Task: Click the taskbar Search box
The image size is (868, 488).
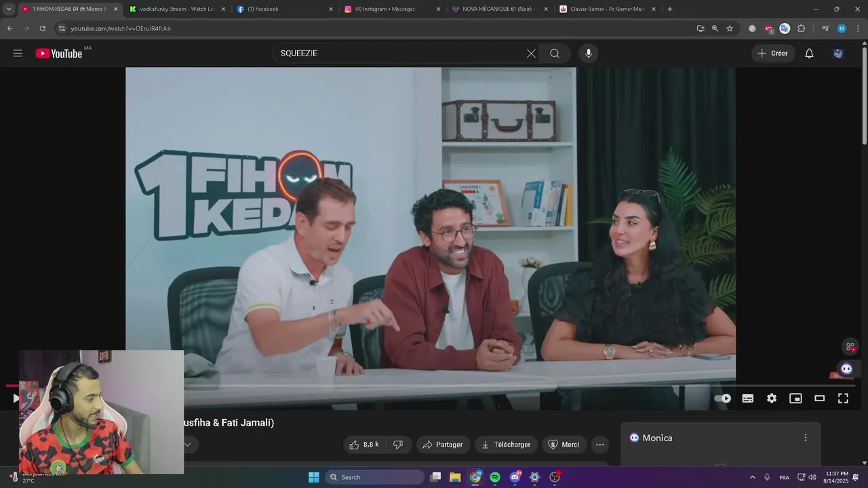Action: pyautogui.click(x=374, y=477)
